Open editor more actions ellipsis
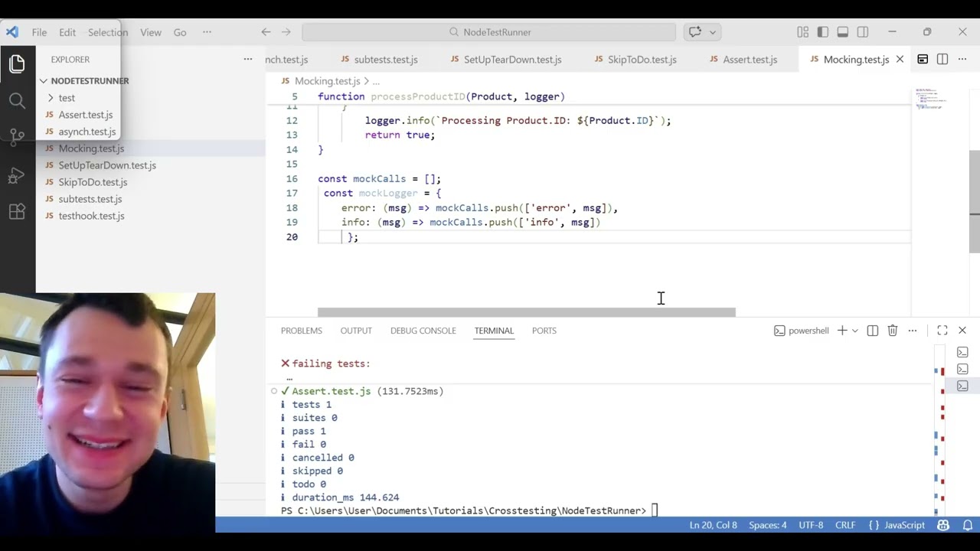The height and width of the screenshot is (551, 980). tap(962, 59)
